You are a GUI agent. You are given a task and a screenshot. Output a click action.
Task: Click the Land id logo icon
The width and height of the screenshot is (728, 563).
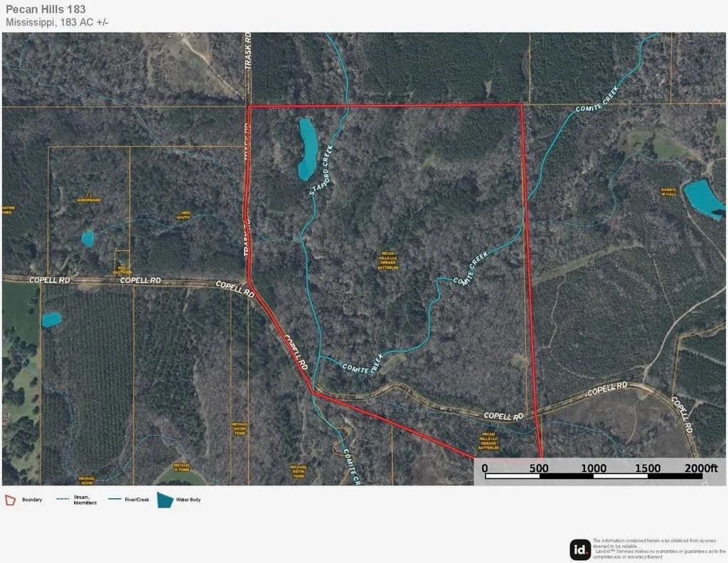(579, 549)
